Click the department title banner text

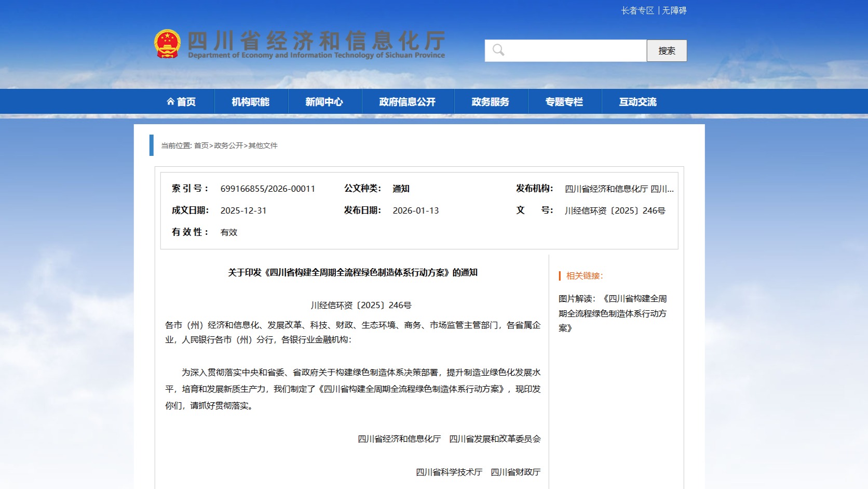coord(316,44)
